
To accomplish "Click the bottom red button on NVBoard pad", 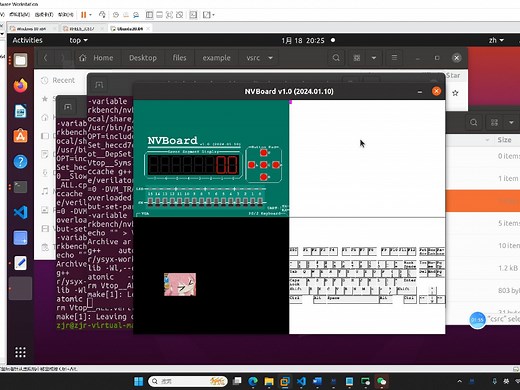I will click(264, 177).
